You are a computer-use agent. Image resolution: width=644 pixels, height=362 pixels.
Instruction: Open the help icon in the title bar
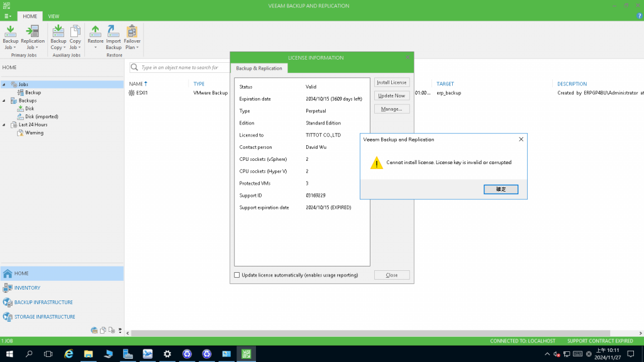639,16
